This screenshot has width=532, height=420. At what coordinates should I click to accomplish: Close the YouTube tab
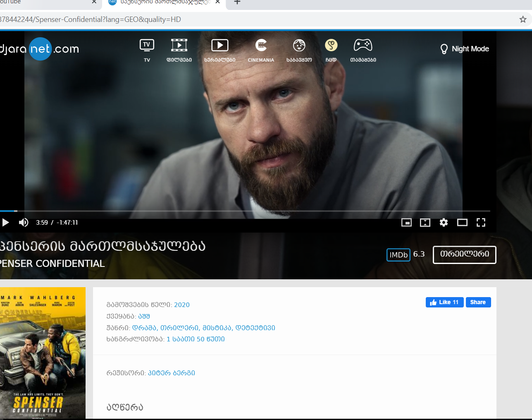[x=94, y=2]
